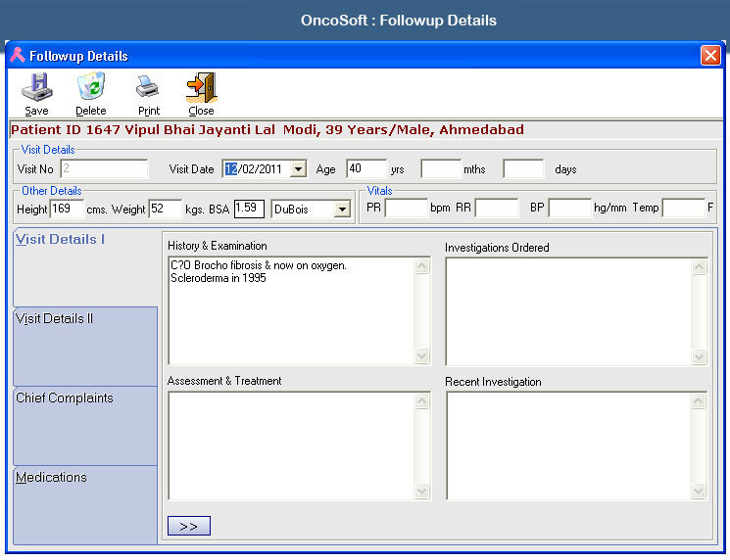
Task: Switch to the Visit Details II tab
Action: (x=85, y=346)
